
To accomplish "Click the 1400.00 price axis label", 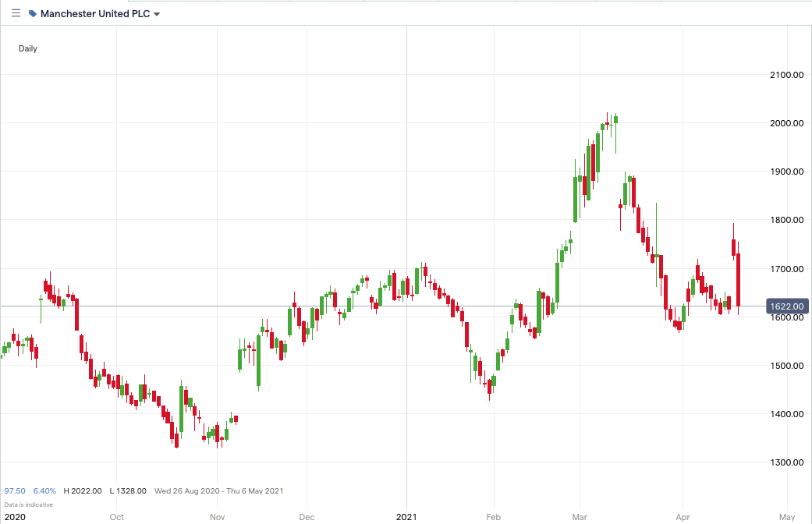I will (786, 414).
